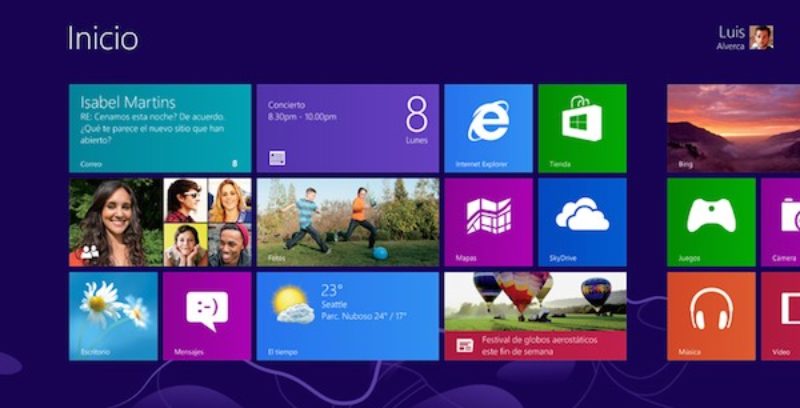The image size is (800, 408).
Task: Open the calendar tile showing Concierto
Action: coord(347,129)
